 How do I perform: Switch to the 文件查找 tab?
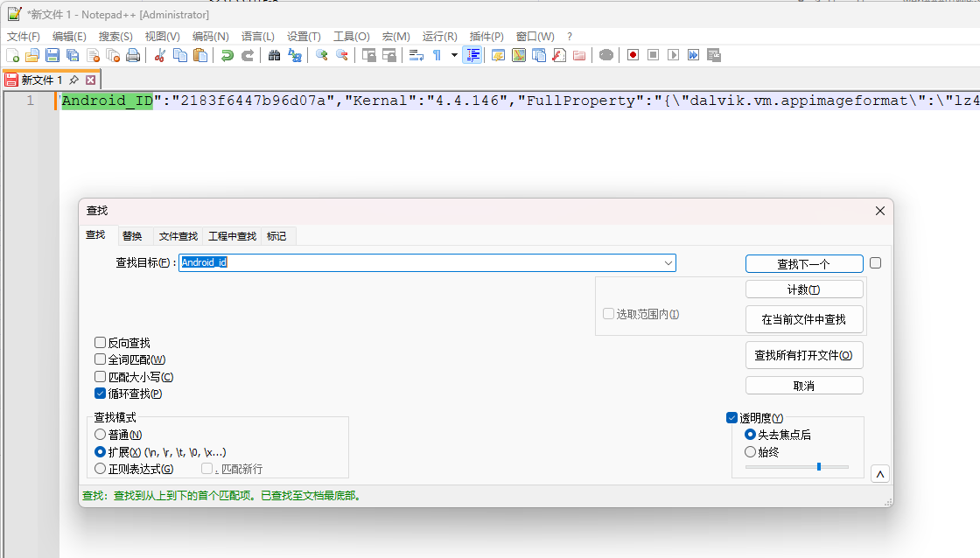tap(178, 236)
